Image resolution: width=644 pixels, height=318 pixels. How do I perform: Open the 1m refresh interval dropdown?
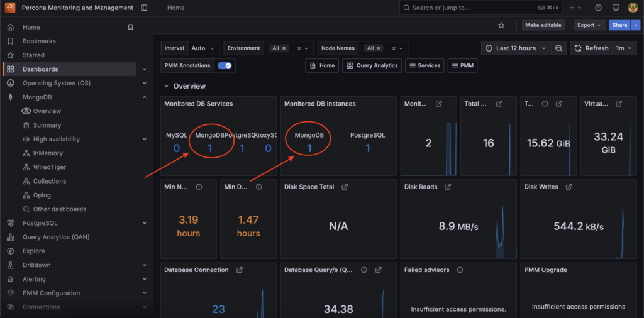(625, 48)
